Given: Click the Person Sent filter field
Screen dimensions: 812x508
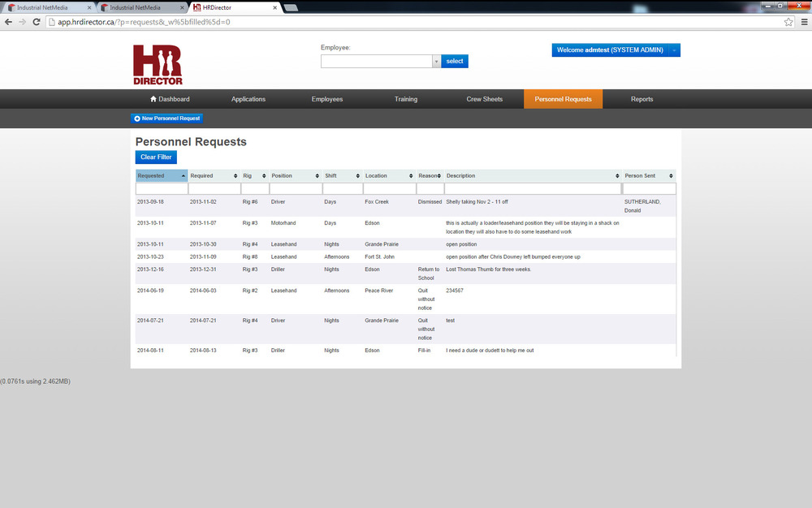Looking at the screenshot, I should (650, 189).
